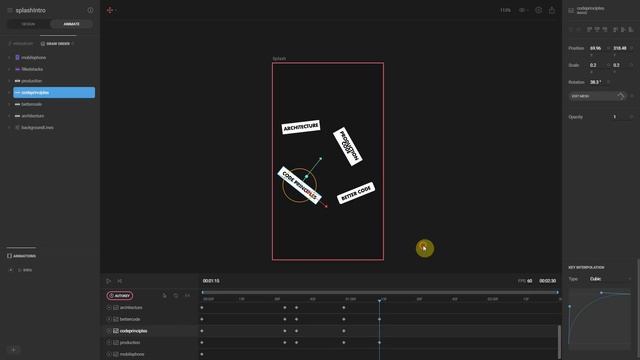Click the ARCHITECTURE label on the artboard
Viewport: 640px width, 360px height.
click(301, 127)
